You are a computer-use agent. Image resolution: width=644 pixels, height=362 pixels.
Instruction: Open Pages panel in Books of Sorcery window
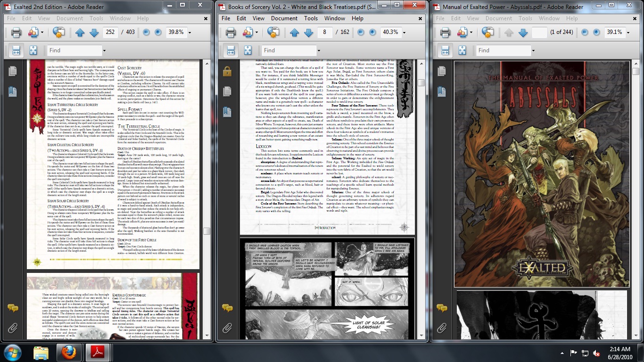227,91
